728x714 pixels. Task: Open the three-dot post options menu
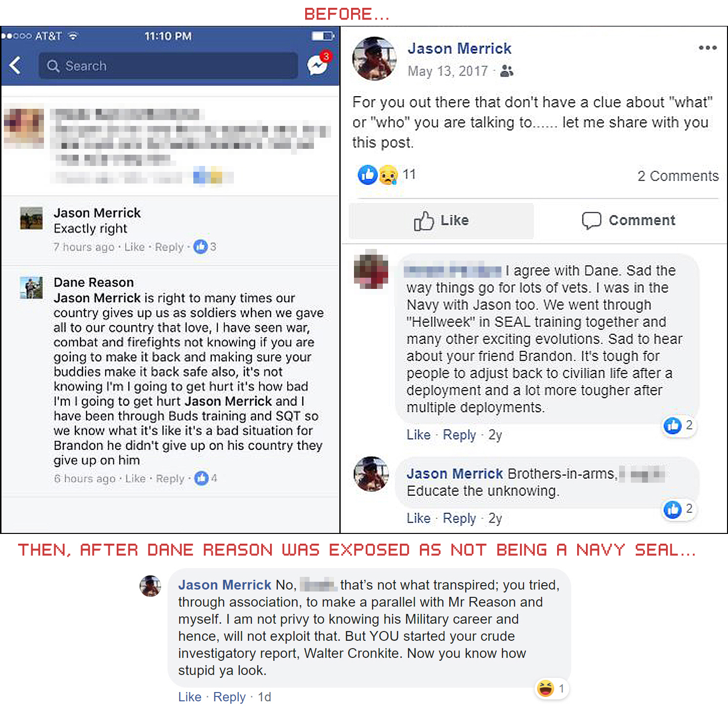[707, 48]
